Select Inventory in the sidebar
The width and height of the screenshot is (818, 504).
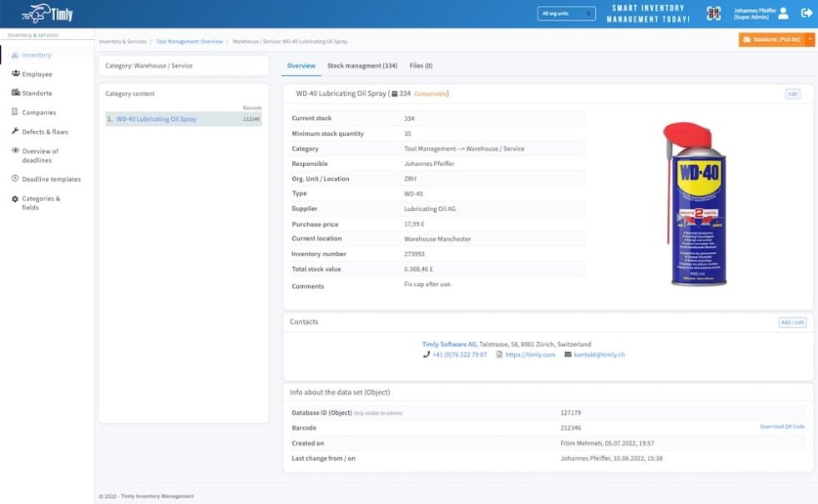click(37, 55)
